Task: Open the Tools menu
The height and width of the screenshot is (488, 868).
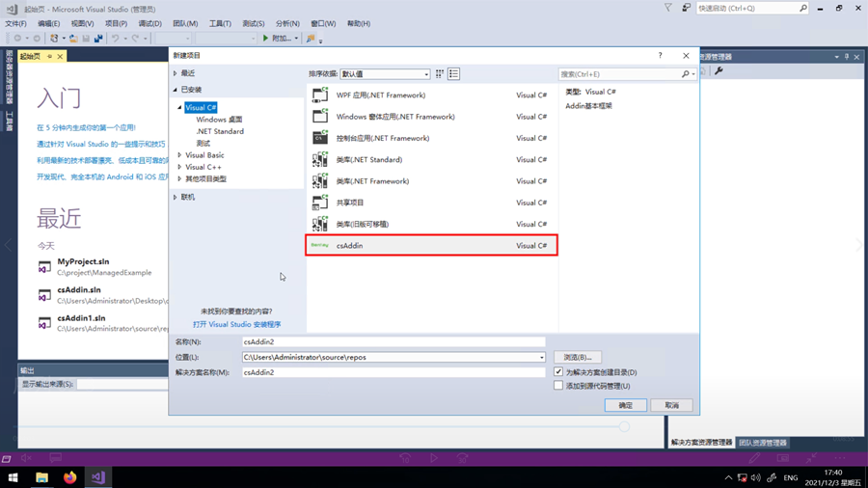Action: point(220,23)
